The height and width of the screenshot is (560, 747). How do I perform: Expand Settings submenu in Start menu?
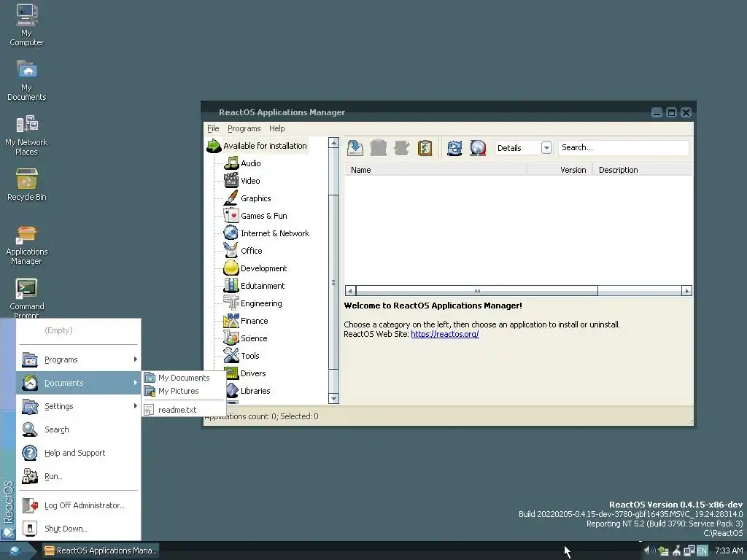[x=79, y=406]
